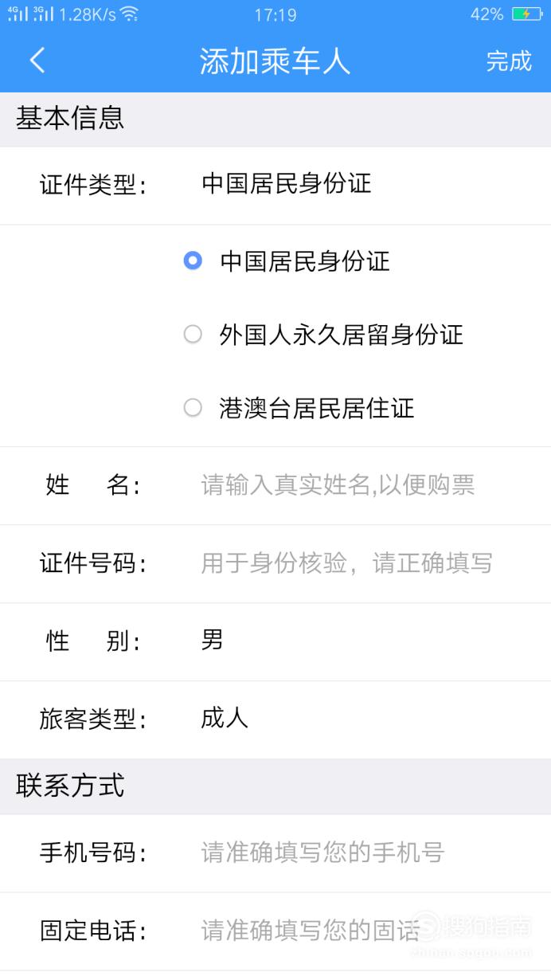The image size is (551, 980).
Task: Tap the battery charging icon
Action: tap(526, 14)
